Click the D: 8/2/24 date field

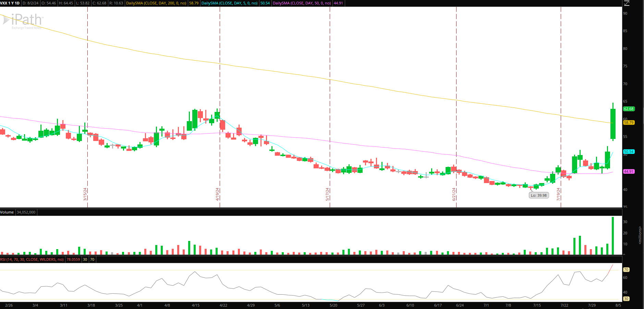click(x=31, y=3)
